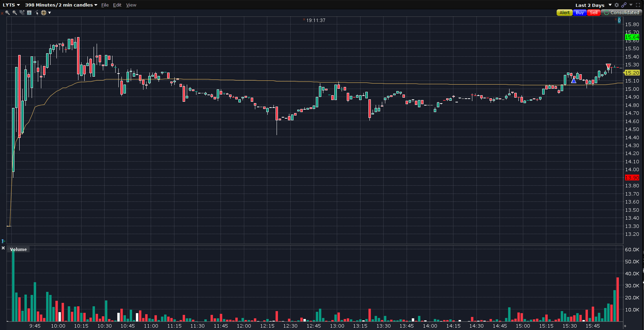Toggle fullscreen with the expand icon
This screenshot has width=644, height=330.
point(638,5)
